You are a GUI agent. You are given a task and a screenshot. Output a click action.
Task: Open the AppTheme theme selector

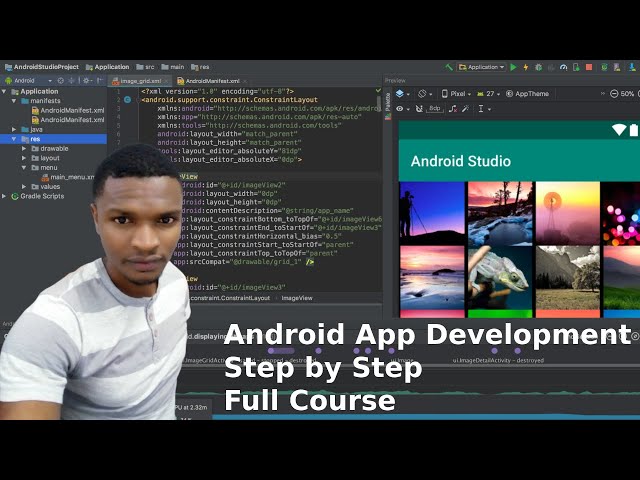pos(527,94)
